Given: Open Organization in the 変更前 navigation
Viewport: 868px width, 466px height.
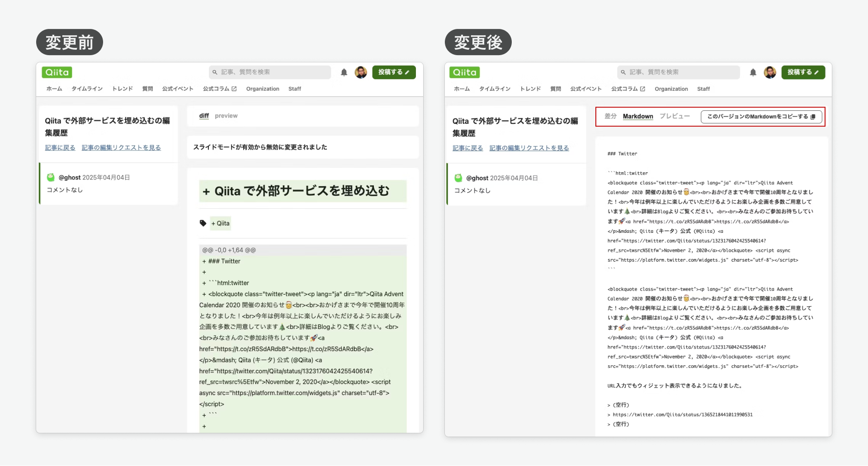Looking at the screenshot, I should click(263, 89).
